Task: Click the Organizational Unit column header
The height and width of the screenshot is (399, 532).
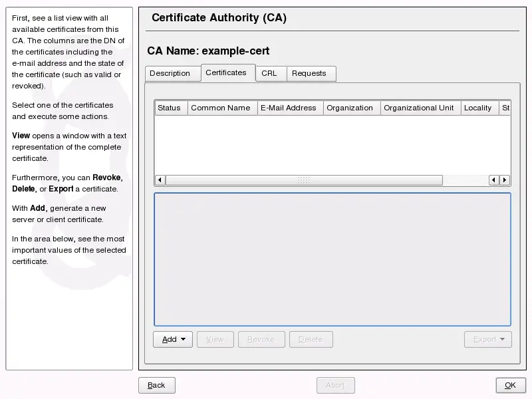Action: click(419, 108)
